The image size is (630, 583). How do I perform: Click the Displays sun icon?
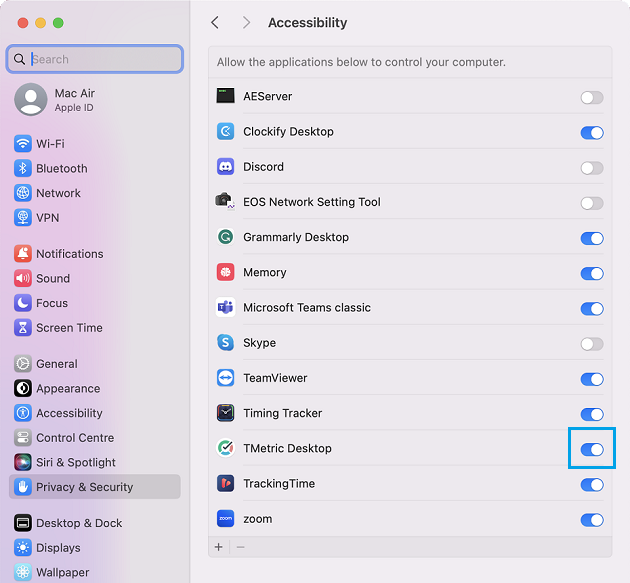point(23,548)
